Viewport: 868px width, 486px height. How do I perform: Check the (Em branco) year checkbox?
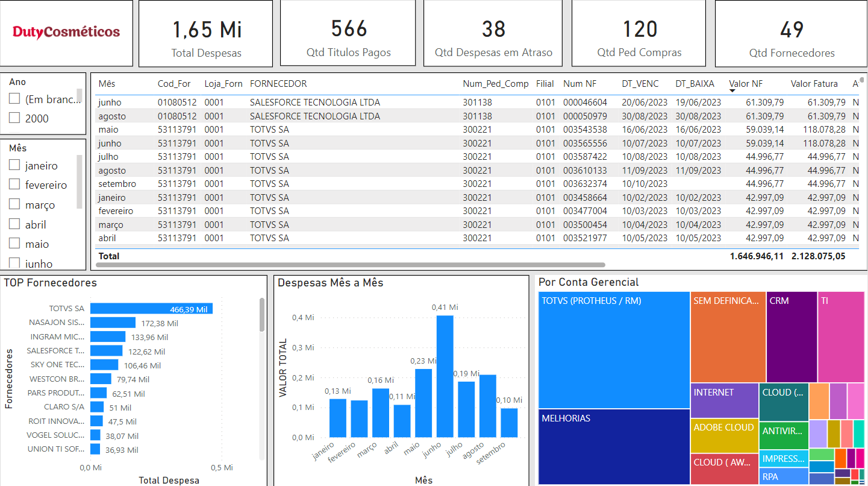tap(14, 99)
